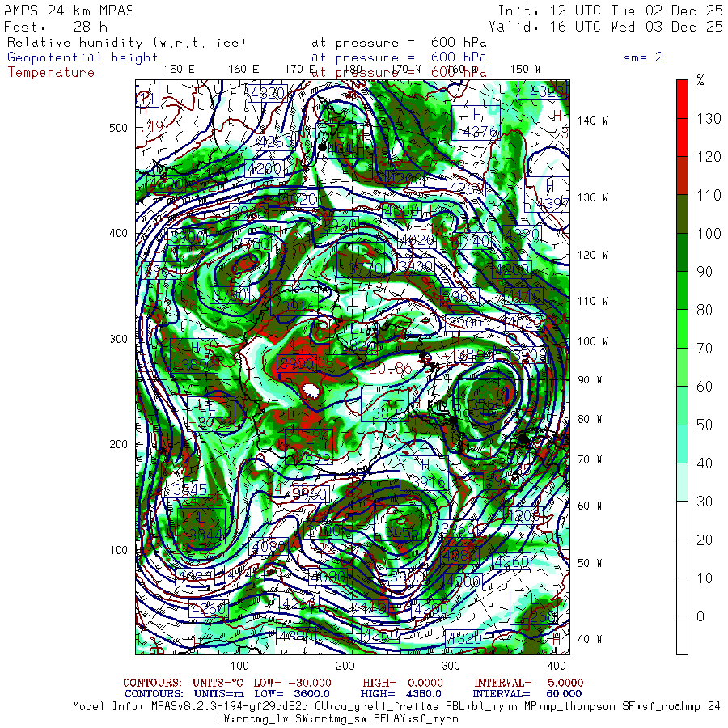Click the 400 tick label on bottom axis
Image resolution: width=728 pixels, height=728 pixels.
click(x=557, y=666)
